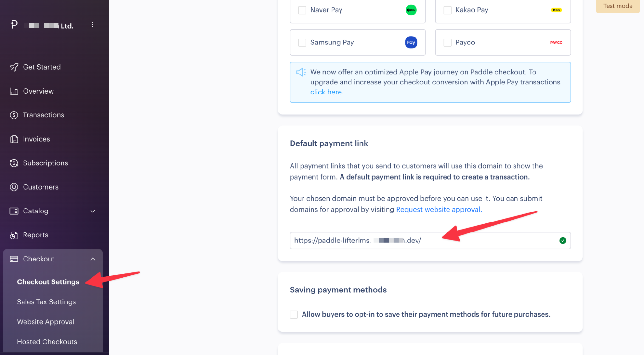Open Sales Tax Settings page
Viewport: 644px width, 355px height.
tap(46, 302)
